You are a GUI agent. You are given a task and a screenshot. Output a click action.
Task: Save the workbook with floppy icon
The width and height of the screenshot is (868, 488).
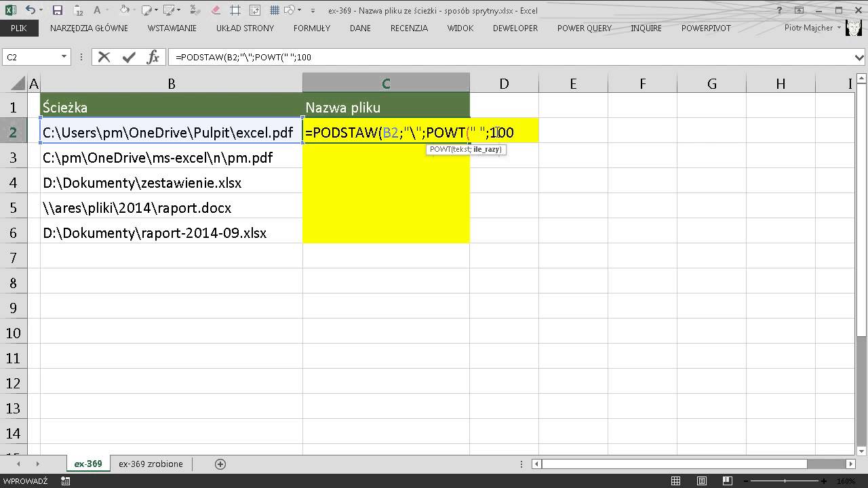pos(58,10)
